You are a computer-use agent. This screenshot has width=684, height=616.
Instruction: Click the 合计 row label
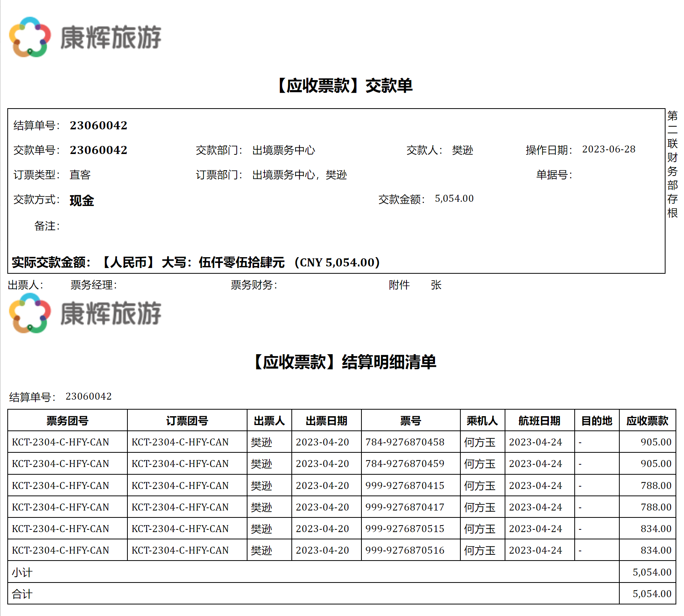click(22, 594)
